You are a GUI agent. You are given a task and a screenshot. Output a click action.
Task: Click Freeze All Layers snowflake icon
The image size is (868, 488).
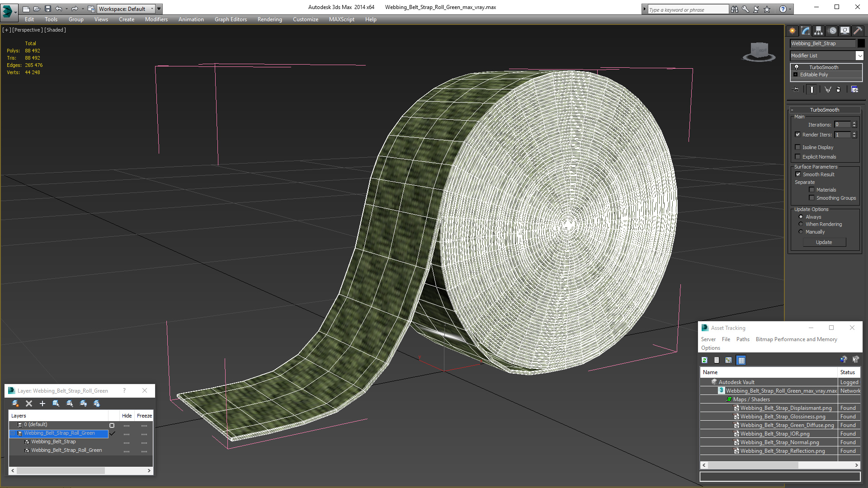click(97, 404)
